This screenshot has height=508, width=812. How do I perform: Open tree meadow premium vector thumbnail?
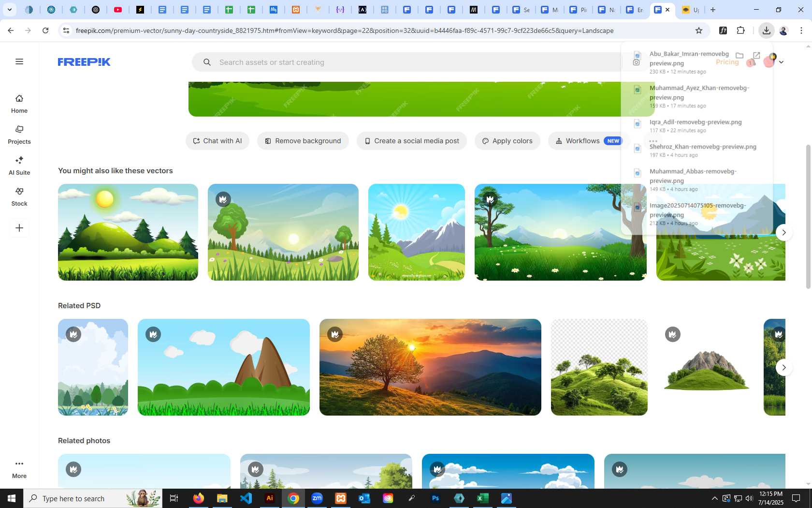click(x=283, y=232)
